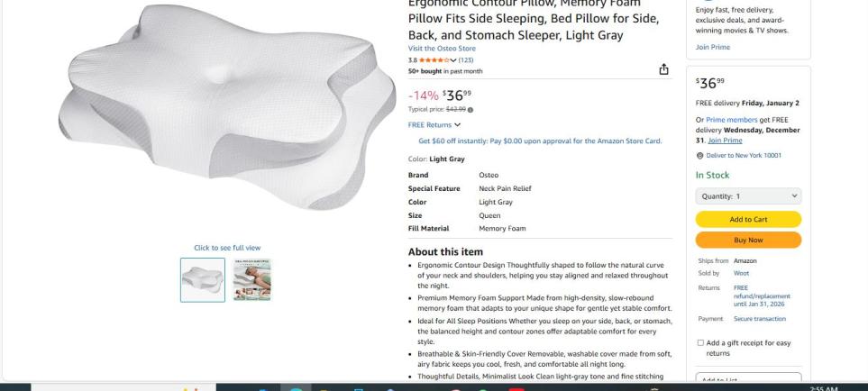
Task: Click the Buy Now button
Action: point(748,240)
